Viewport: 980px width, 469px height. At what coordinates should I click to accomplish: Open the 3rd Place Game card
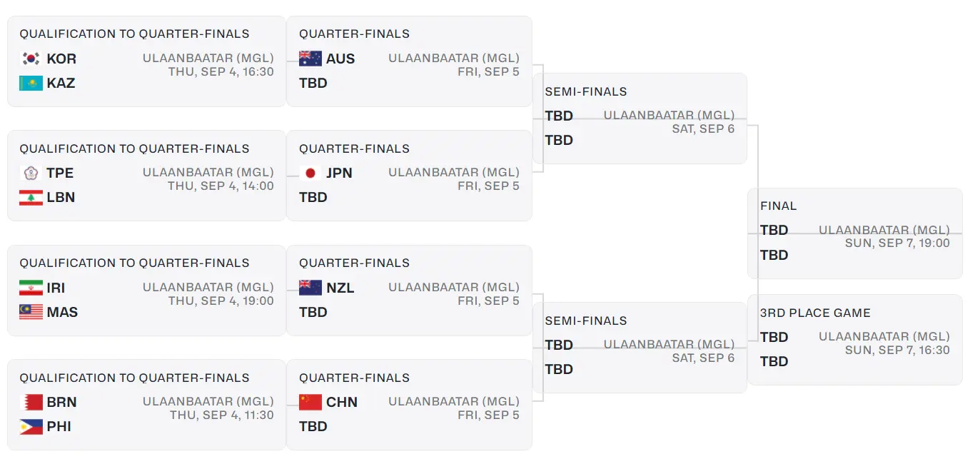pyautogui.click(x=854, y=340)
